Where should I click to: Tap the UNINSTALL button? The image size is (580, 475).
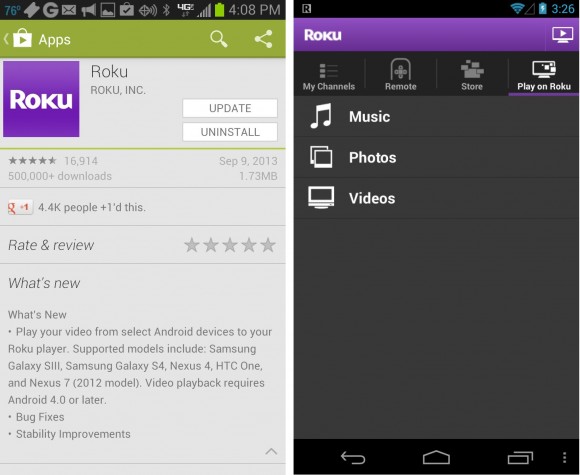coord(230,132)
